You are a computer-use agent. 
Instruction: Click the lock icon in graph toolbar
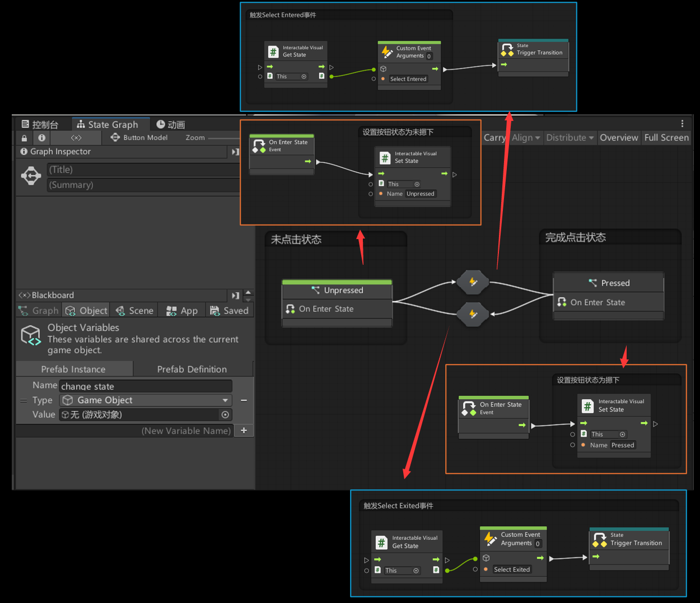(24, 138)
